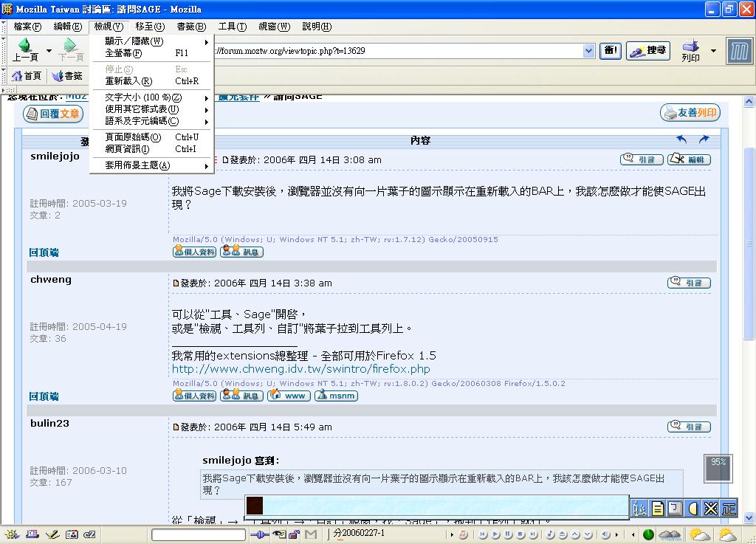The image size is (756, 544).
Task: Click the msnm icon under chweng's post
Action: [x=336, y=396]
